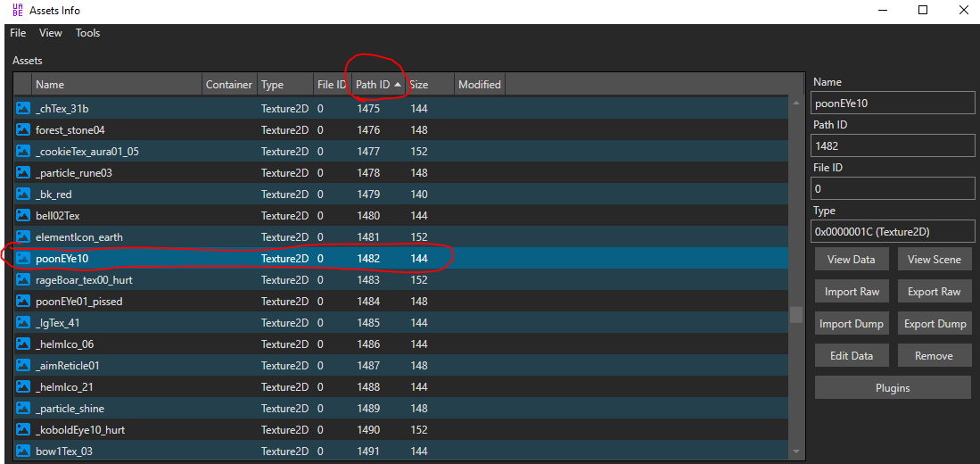This screenshot has height=464, width=980.
Task: Click the texture icon beside bow1Tex_03
Action: (x=23, y=451)
